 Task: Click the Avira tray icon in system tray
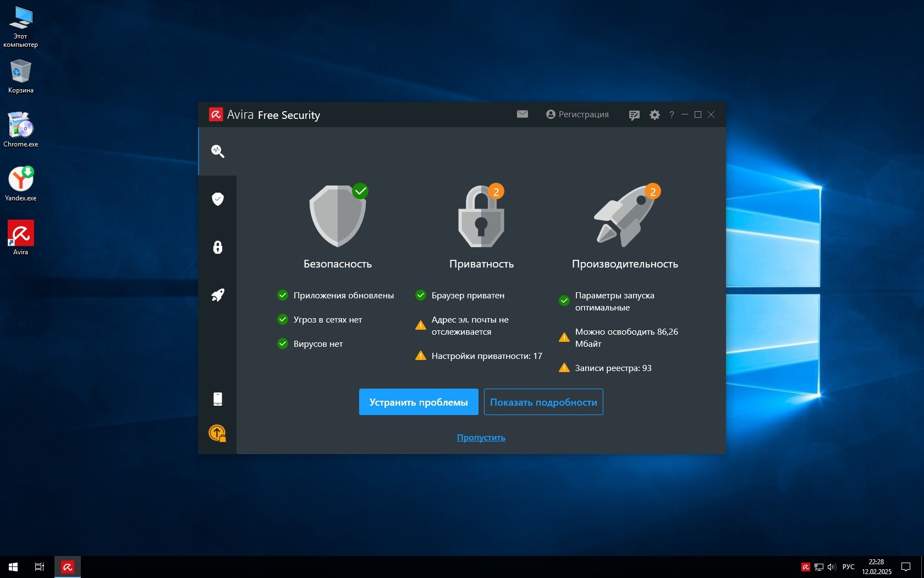pos(805,567)
